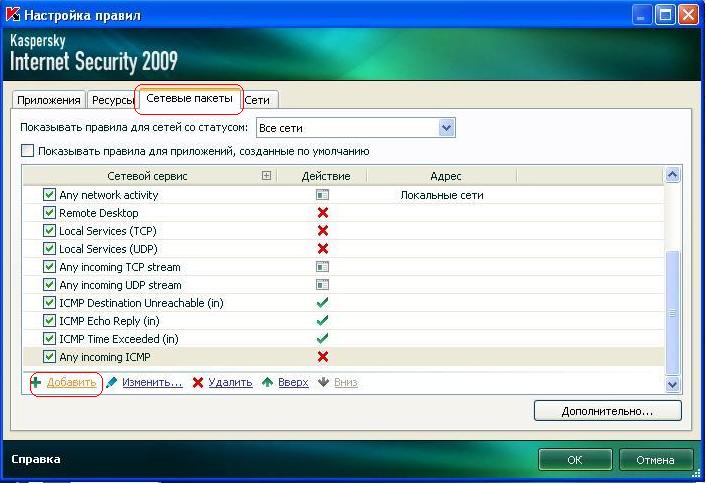
Task: Select the Local Services (UDP) row text
Action: click(108, 249)
